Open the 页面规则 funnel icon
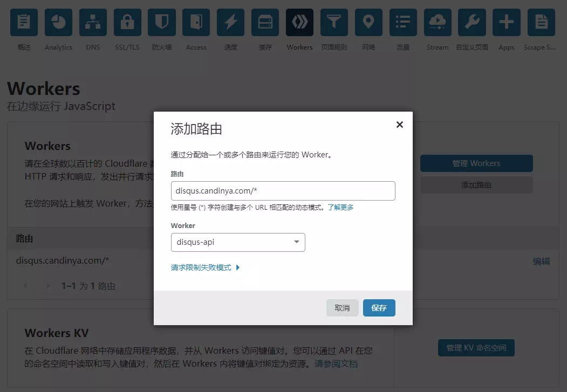Viewport: 567px width, 392px height. coord(334,23)
